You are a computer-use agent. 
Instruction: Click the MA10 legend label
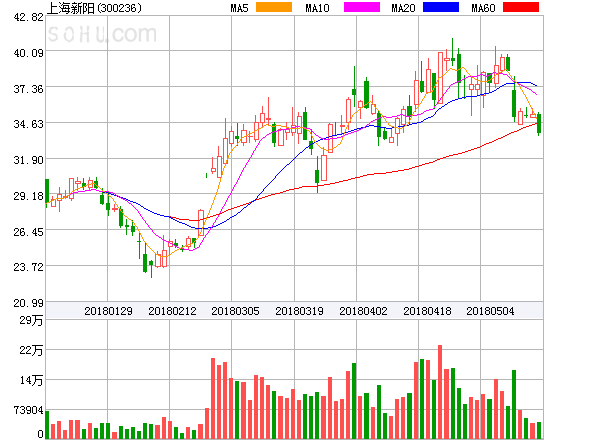pos(317,8)
